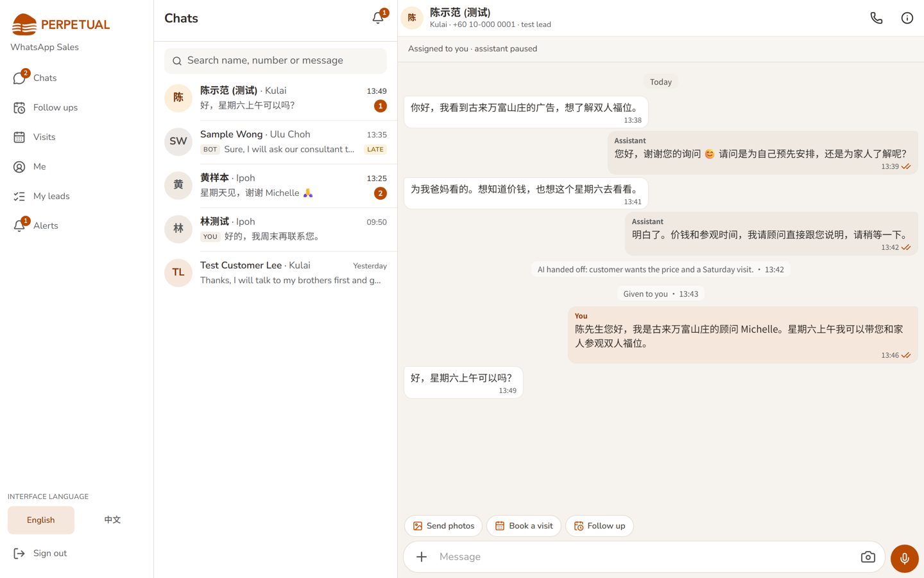Open chat with 陈示范 (测试) Kulai
The image size is (924, 578).
275,98
